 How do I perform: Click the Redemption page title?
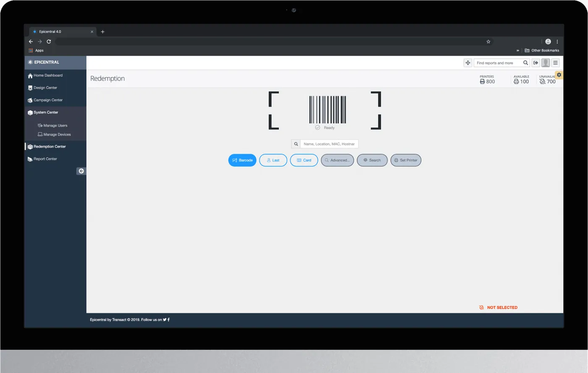click(108, 78)
